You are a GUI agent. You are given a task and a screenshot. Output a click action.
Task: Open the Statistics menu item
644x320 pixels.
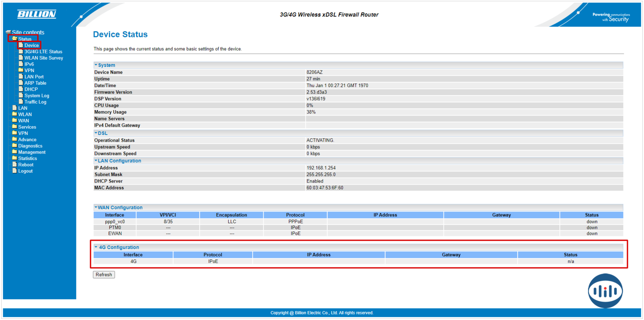click(x=27, y=158)
